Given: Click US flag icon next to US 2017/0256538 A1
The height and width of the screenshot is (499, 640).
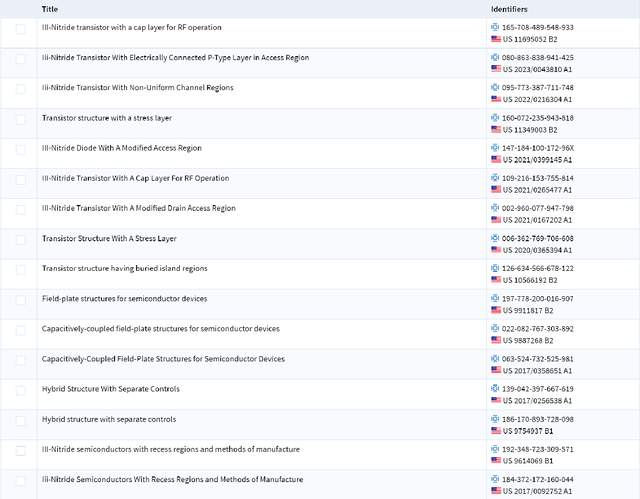Looking at the screenshot, I should coord(496,400).
